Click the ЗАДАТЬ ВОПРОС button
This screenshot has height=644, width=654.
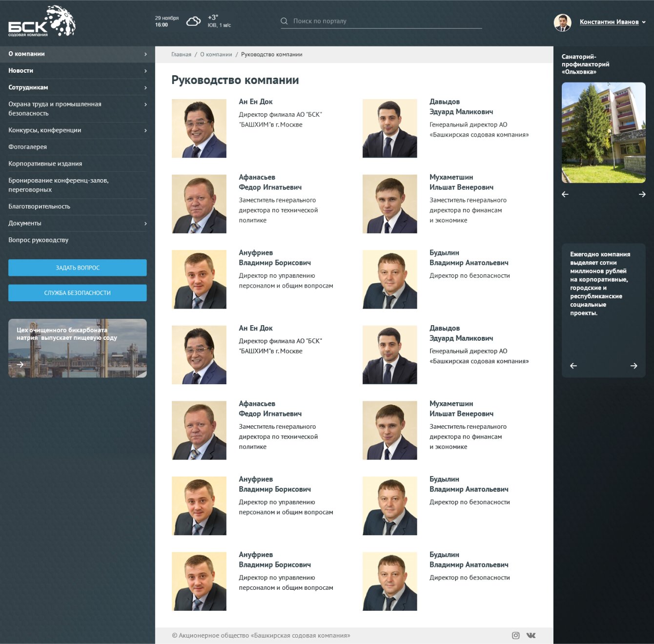click(x=78, y=268)
